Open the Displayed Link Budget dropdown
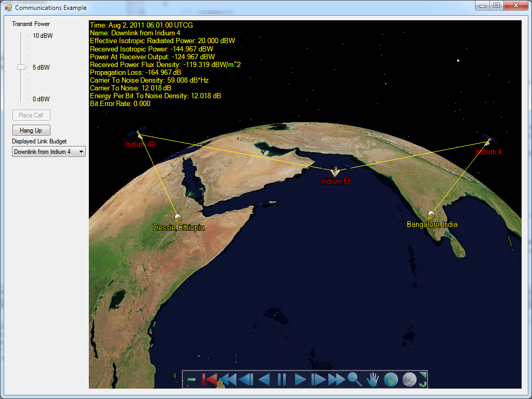Screen dimensions: 532x399 click(x=48, y=152)
